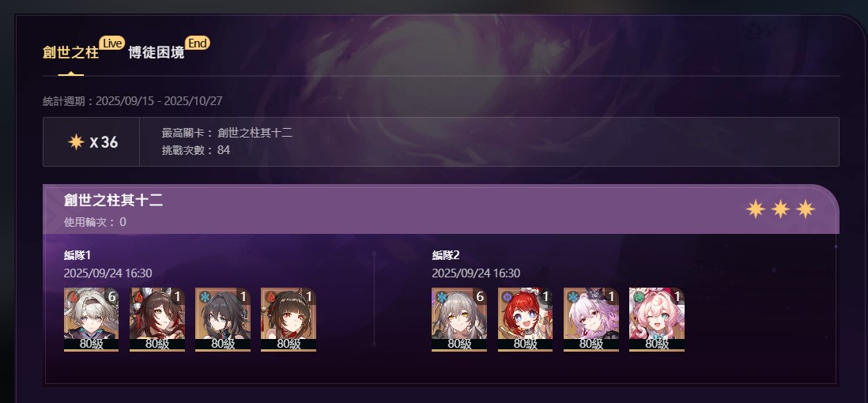Open the 博徒困境 tab
The width and height of the screenshot is (868, 403).
156,53
